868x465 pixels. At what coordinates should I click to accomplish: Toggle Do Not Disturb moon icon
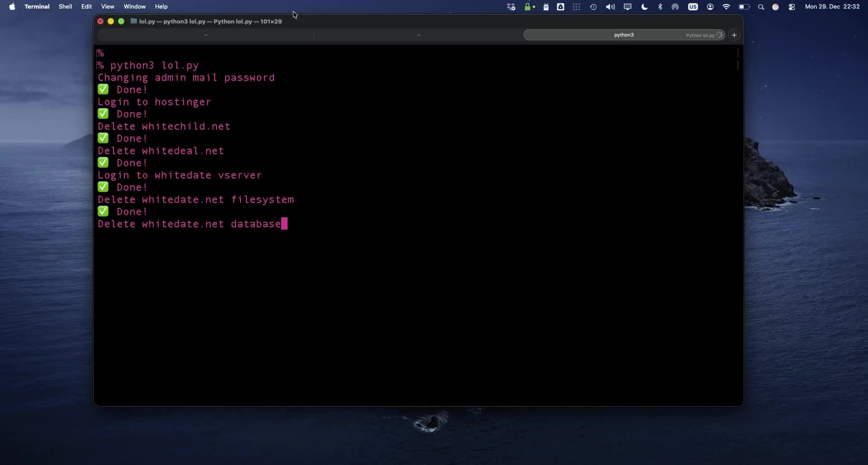point(645,7)
